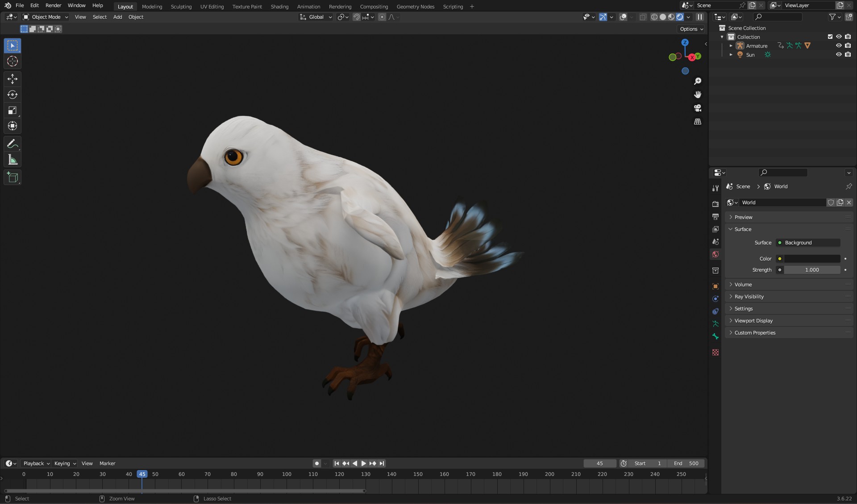Select the Rotate tool
Screen dimensions: 857x504
pyautogui.click(x=12, y=95)
